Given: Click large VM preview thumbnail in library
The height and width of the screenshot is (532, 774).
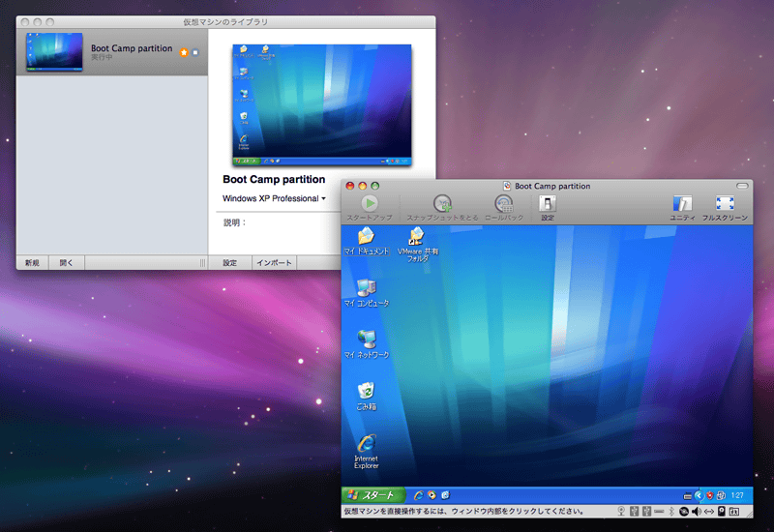Looking at the screenshot, I should pyautogui.click(x=322, y=104).
